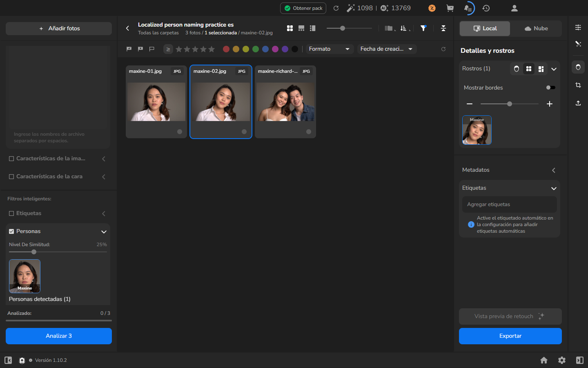Screen dimensions: 588x368
Task: Open the Formato dropdown
Action: pos(329,49)
